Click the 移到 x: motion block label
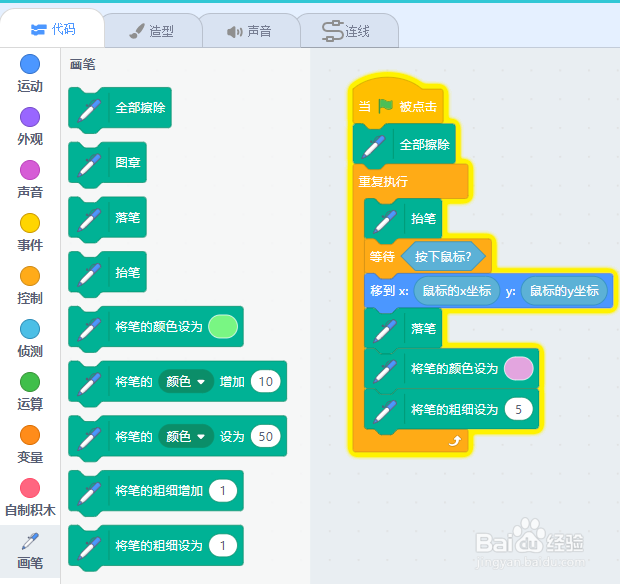 [x=389, y=291]
